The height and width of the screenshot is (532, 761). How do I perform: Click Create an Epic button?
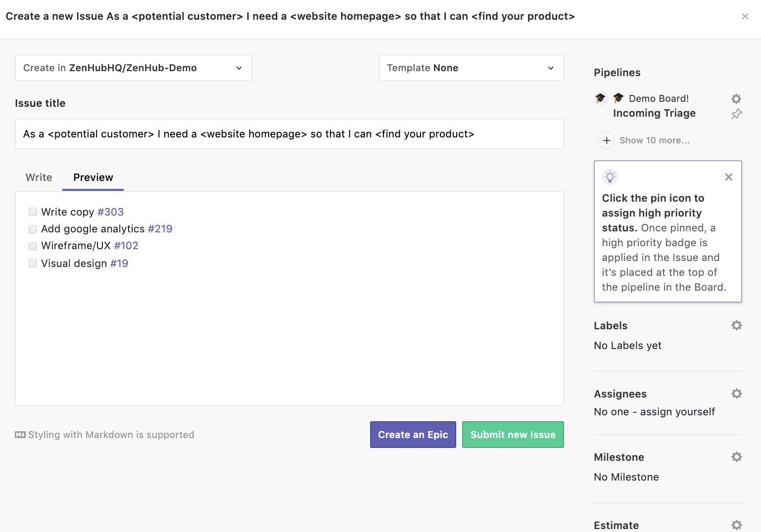pos(413,435)
